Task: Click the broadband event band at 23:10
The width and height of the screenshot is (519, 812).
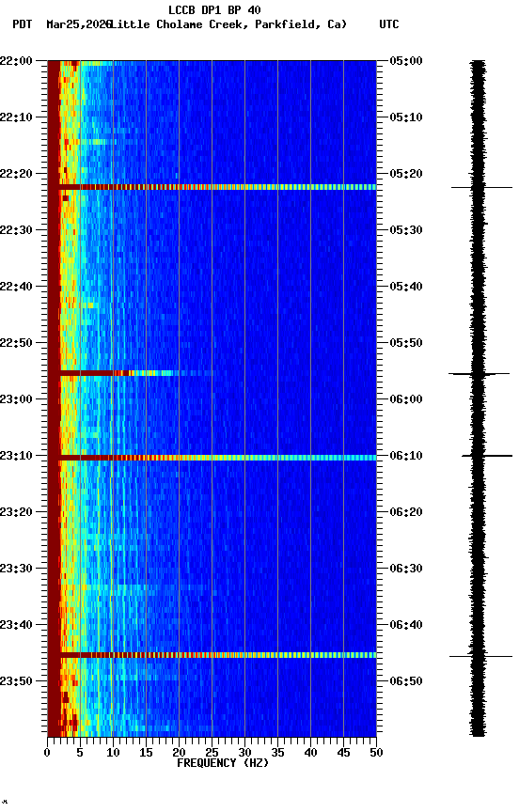Action: (217, 458)
